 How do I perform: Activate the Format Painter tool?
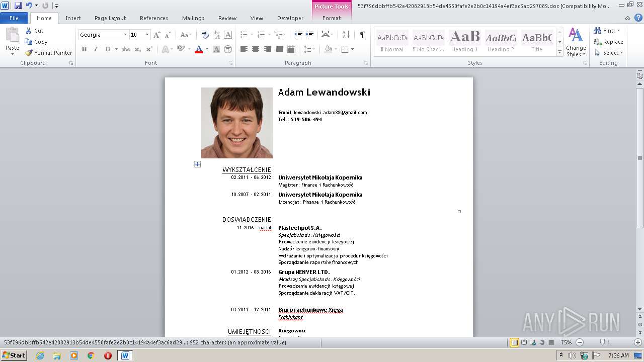pyautogui.click(x=48, y=53)
